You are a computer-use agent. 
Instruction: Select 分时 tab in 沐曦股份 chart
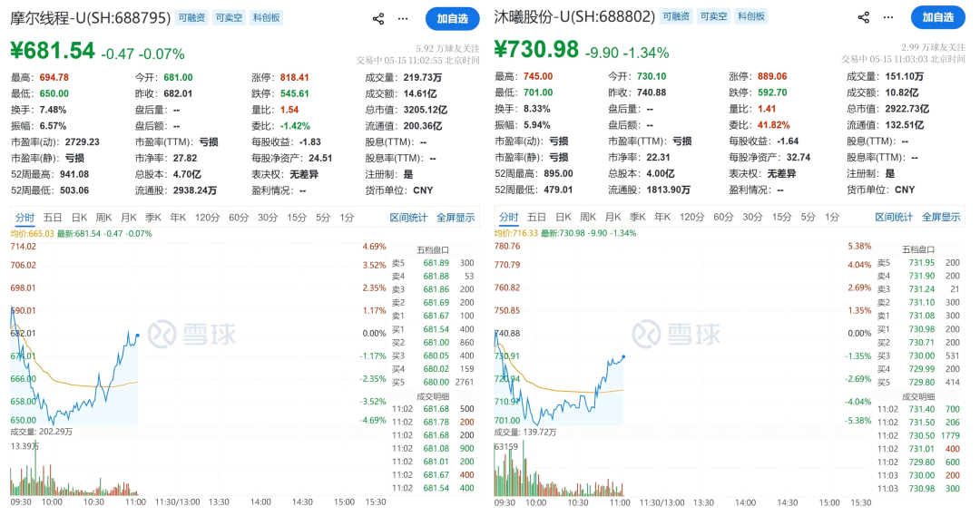tap(509, 217)
